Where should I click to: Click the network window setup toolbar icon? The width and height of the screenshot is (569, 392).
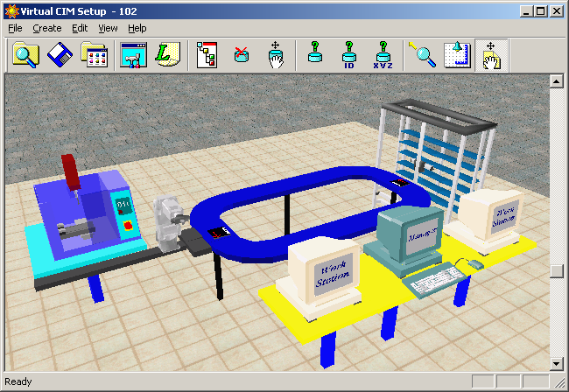(132, 56)
